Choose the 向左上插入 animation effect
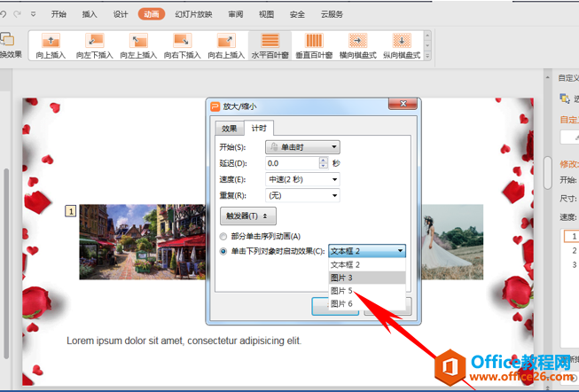Screen dimensions: 579x392 click(138, 46)
